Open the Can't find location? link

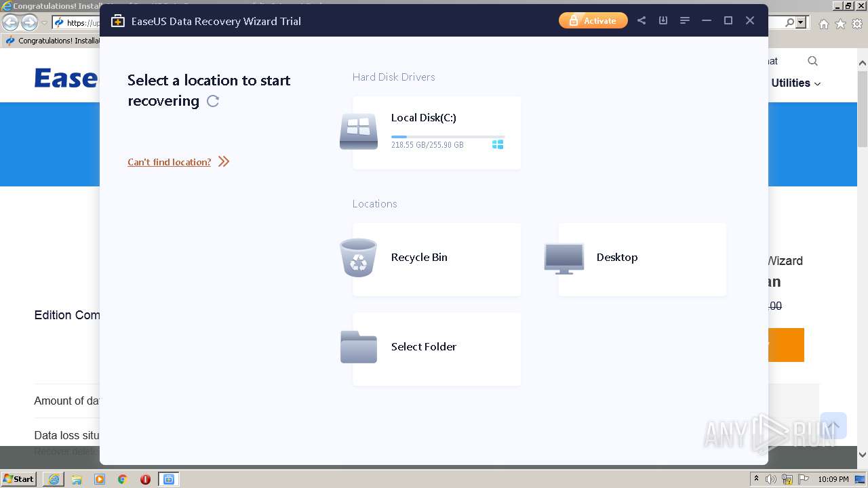[169, 162]
